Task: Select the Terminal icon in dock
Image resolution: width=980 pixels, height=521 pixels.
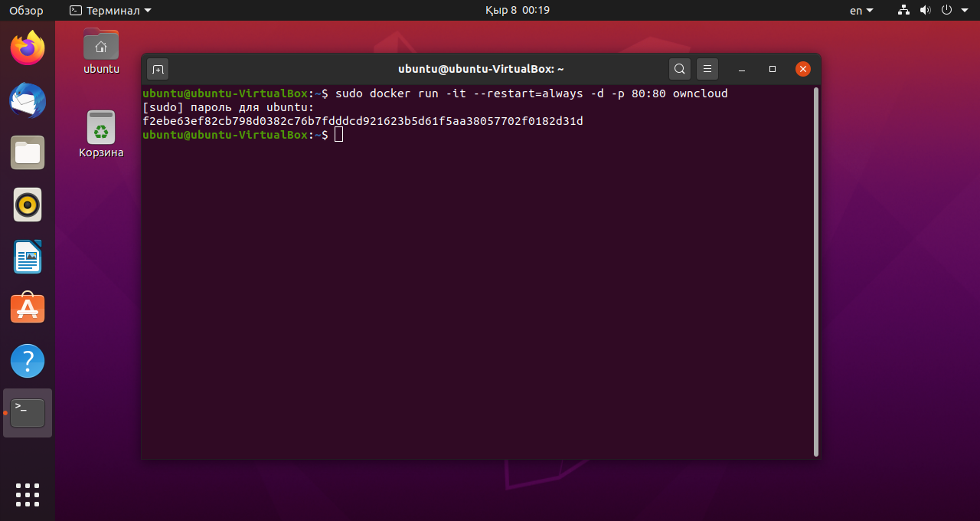Action: click(x=28, y=413)
